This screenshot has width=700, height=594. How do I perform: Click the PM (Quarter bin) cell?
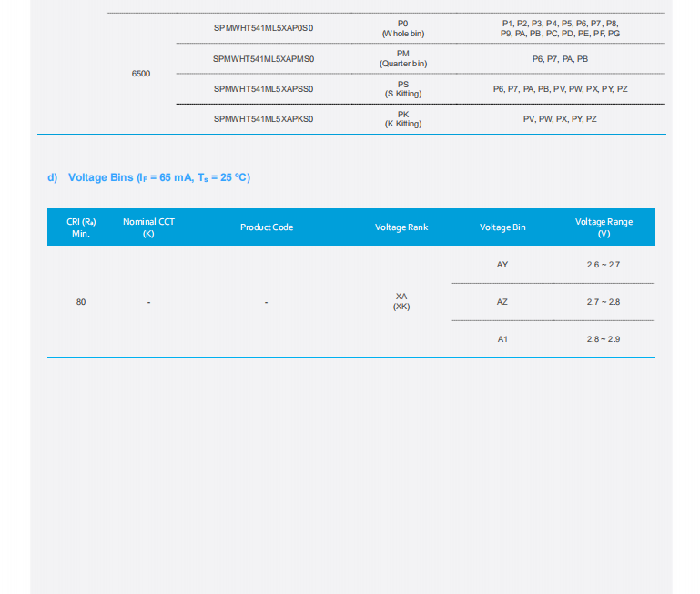(403, 58)
